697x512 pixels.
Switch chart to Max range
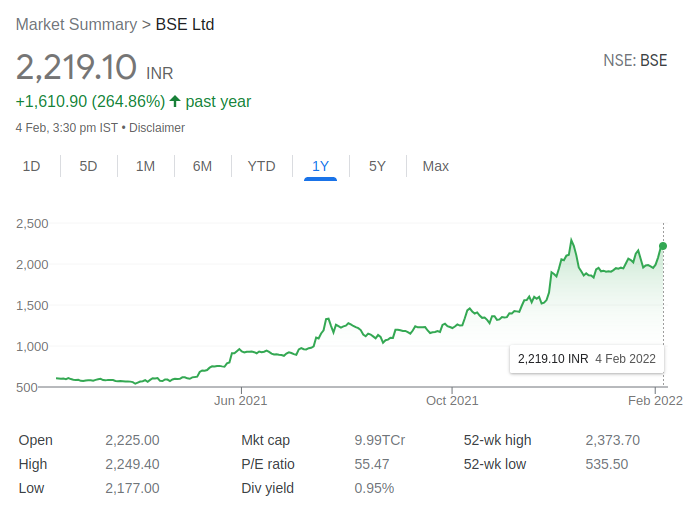(x=436, y=166)
